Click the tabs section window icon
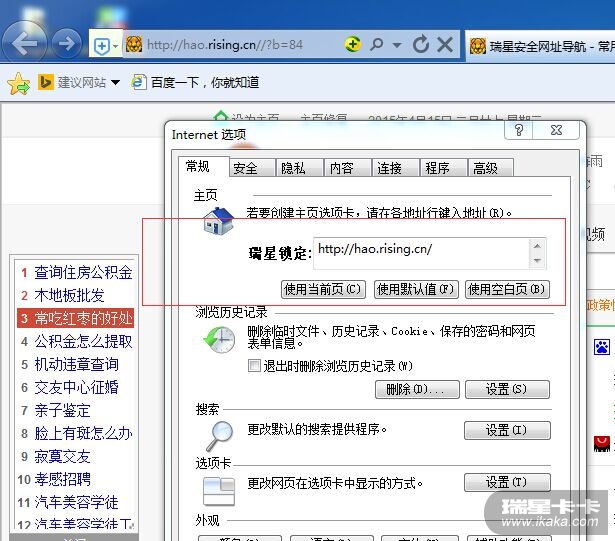 tap(219, 491)
